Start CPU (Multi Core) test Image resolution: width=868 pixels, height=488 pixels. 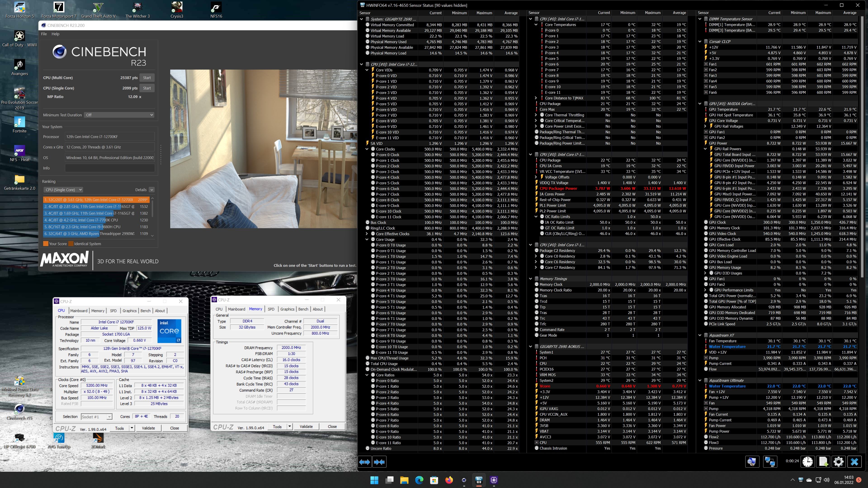(147, 77)
